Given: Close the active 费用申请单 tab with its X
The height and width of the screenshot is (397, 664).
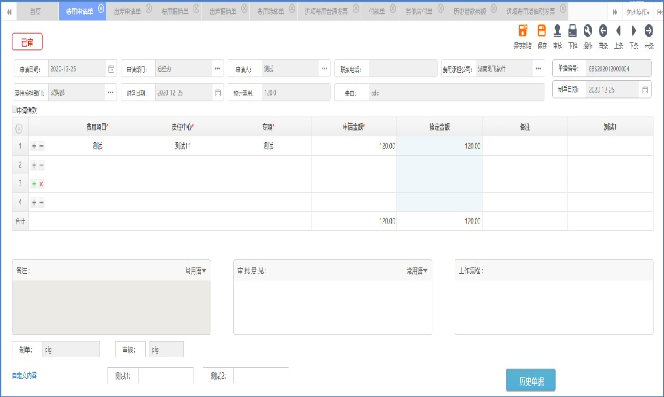Looking at the screenshot, I should 101,8.
